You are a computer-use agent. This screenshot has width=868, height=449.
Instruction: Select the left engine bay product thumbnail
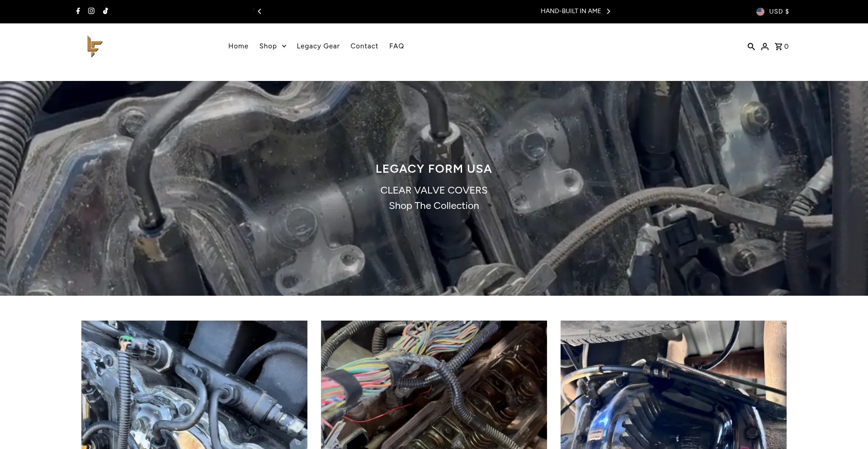click(x=194, y=384)
